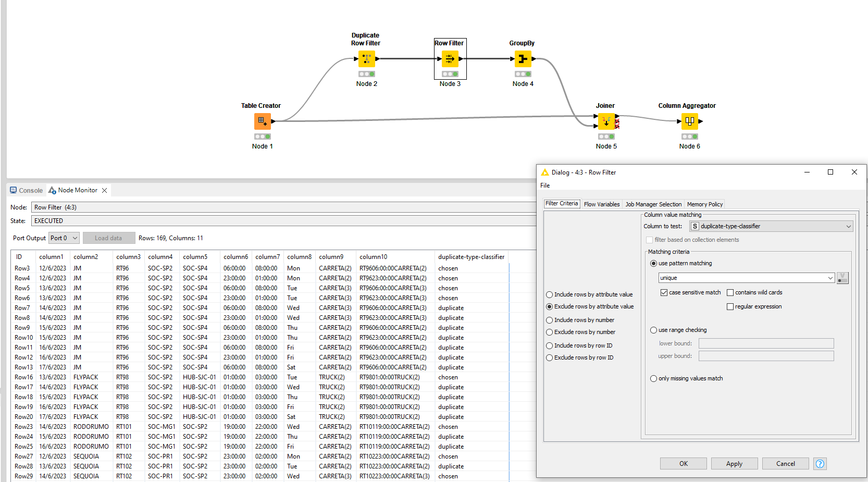Click the Apply button

pyautogui.click(x=735, y=464)
